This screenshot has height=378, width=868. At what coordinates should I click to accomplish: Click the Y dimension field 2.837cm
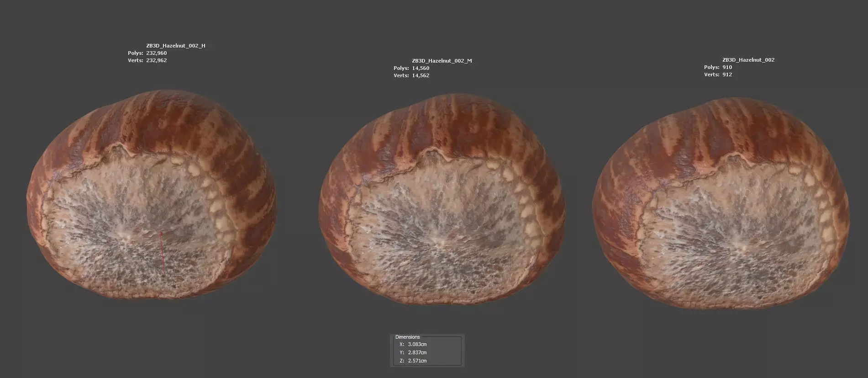pos(417,352)
